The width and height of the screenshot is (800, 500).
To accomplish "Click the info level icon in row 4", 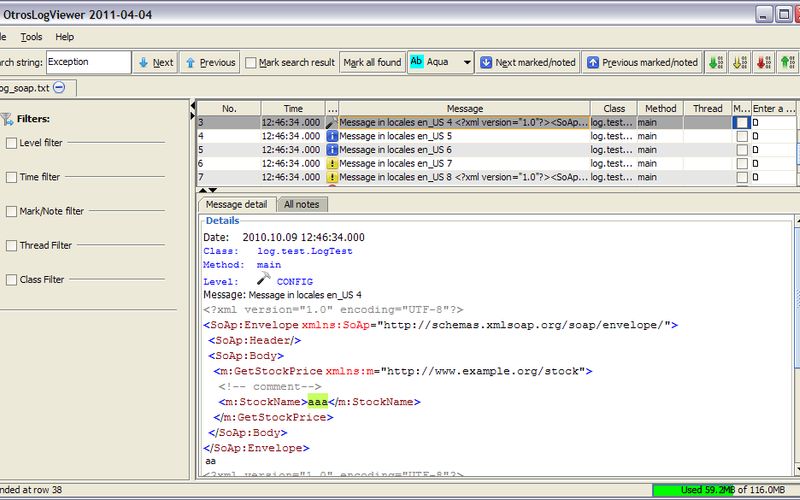I will [x=332, y=136].
